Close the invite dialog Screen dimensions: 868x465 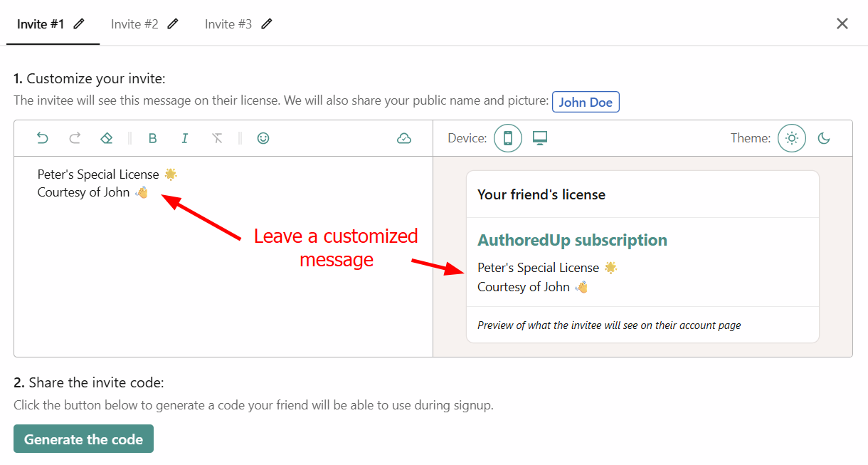[x=842, y=23]
